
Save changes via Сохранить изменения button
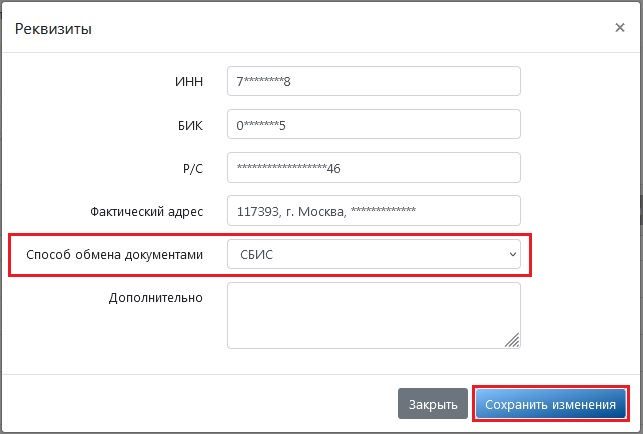pos(551,404)
